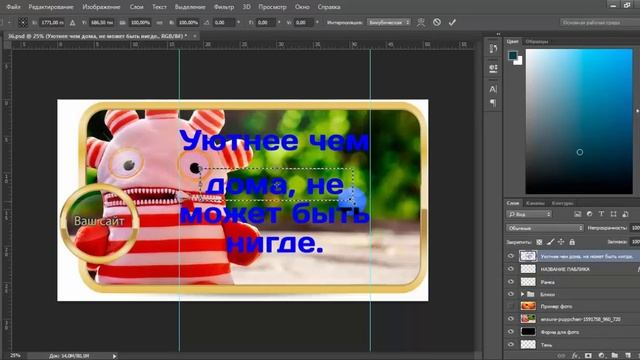Click the reference point location grid icon
Screen dimensions: 640x360
pyautogui.click(x=23, y=22)
